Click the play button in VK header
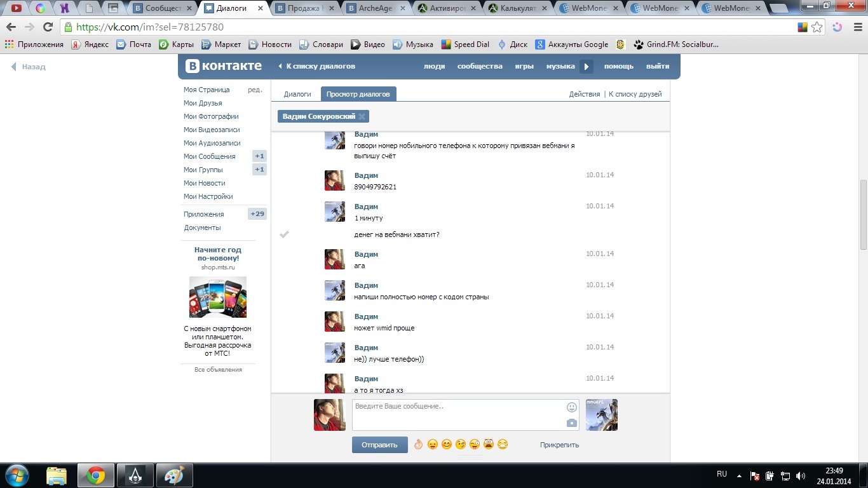Screen dimensions: 868x488 coord(587,66)
